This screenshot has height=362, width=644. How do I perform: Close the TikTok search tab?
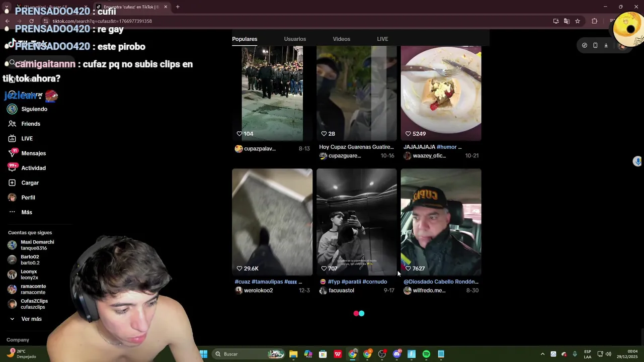[x=166, y=7]
